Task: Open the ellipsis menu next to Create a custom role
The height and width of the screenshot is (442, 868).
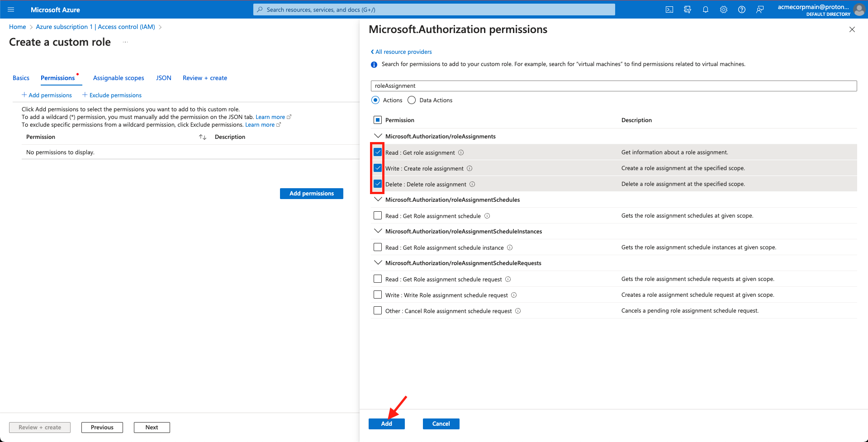Action: click(125, 42)
